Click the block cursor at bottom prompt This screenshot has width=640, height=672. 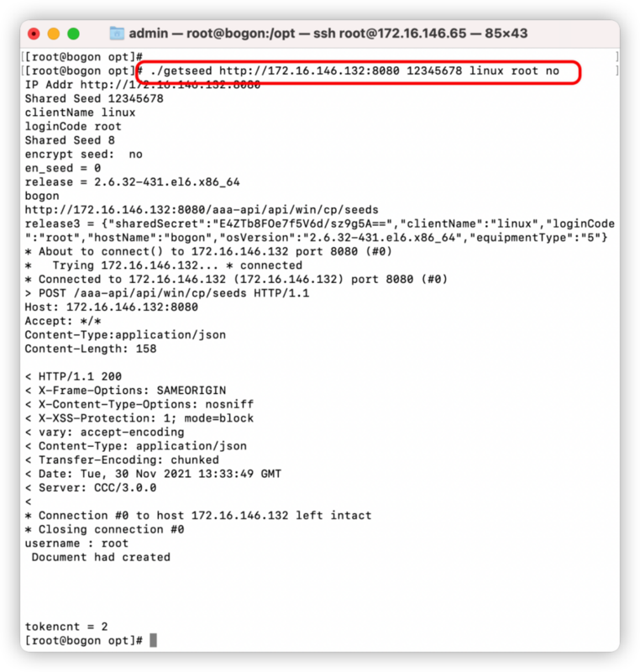(x=154, y=640)
